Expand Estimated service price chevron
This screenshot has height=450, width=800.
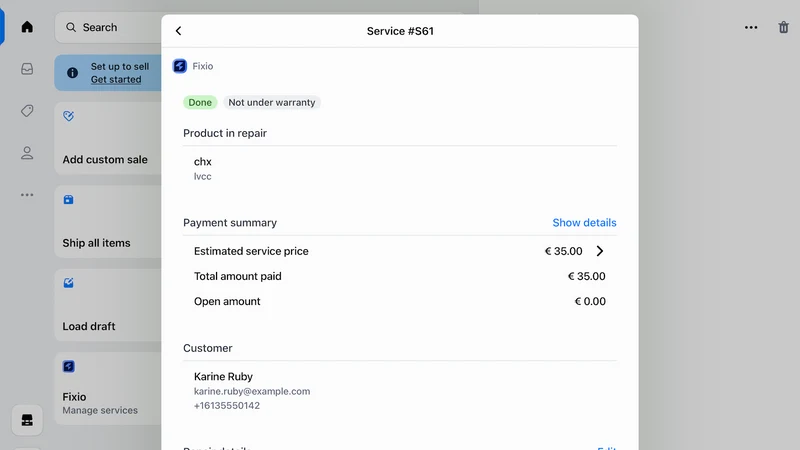(x=600, y=251)
